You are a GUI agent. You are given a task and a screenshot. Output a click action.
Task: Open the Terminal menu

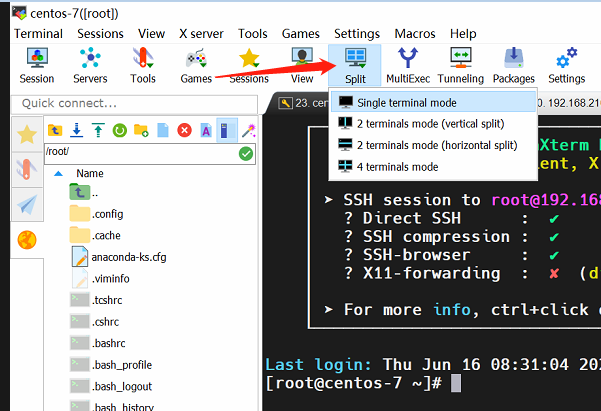tap(38, 34)
